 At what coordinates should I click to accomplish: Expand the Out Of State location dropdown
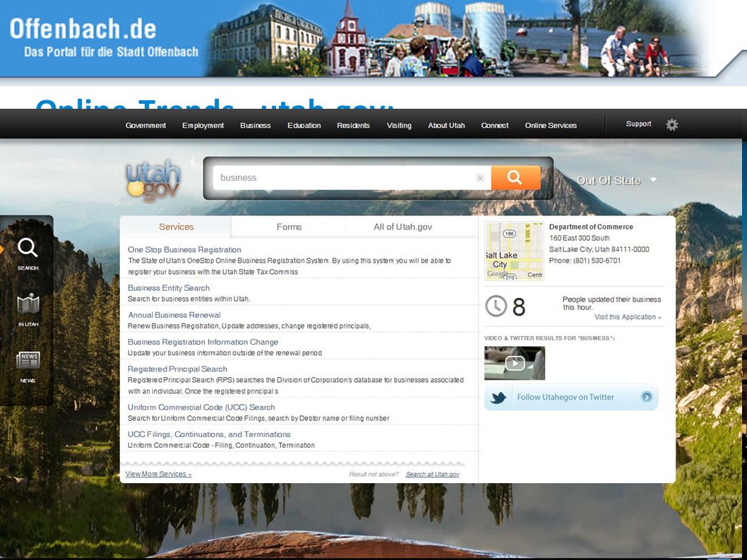tap(616, 181)
